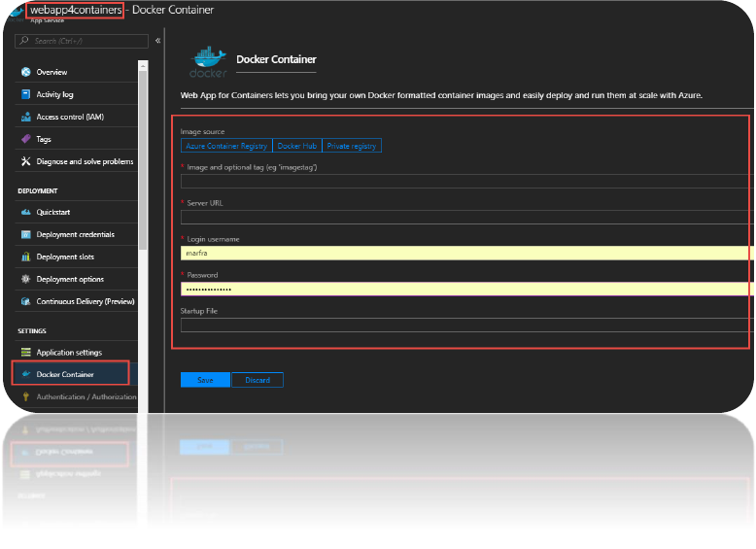The image size is (756, 549).
Task: Click the sidebar scroll up arrow
Action: (x=143, y=65)
